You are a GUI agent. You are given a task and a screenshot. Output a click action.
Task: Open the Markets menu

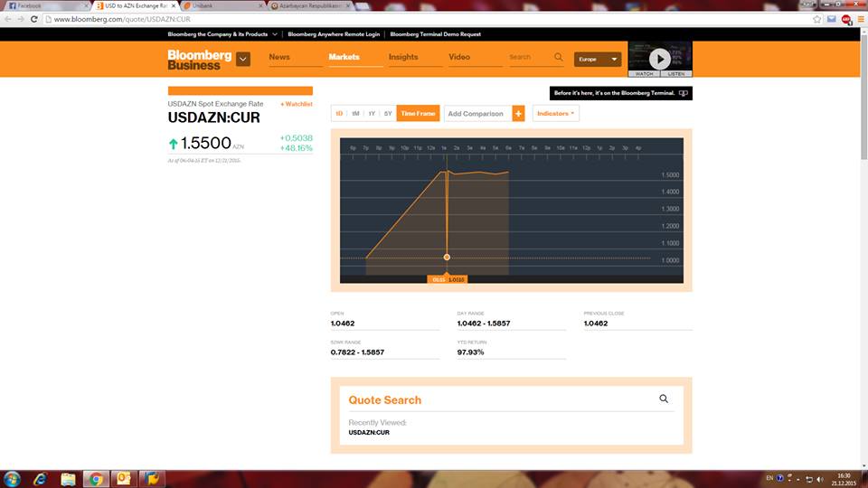tap(344, 57)
